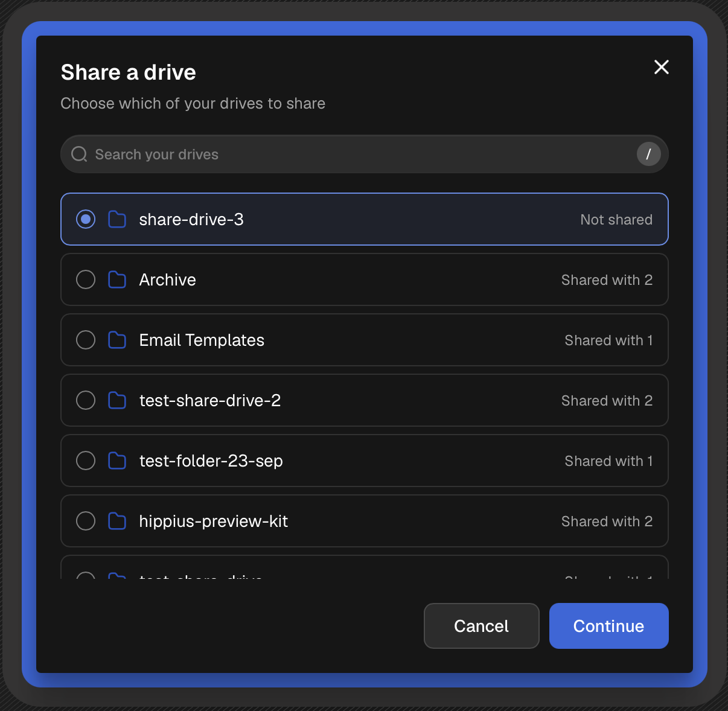Click Shared with 2 on test-share-drive-2 row
The height and width of the screenshot is (711, 728).
[607, 401]
